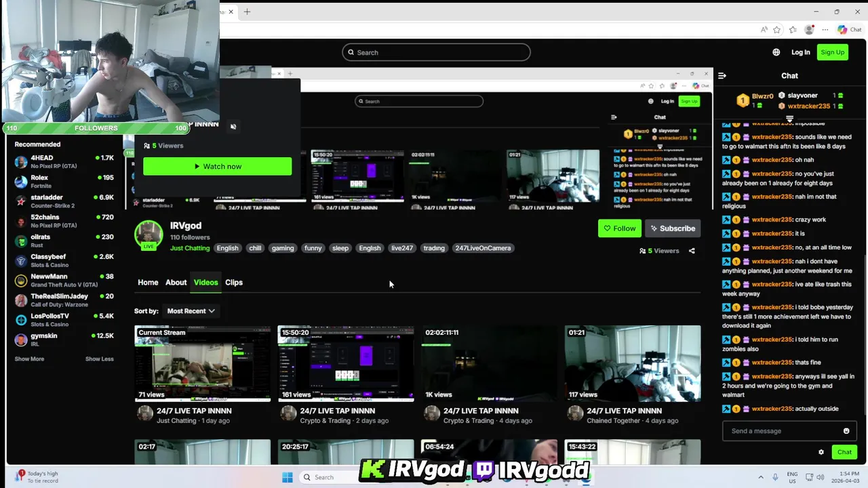The width and height of the screenshot is (868, 488).
Task: Open Classybeef Slots & Casino channel
Action: tap(64, 260)
